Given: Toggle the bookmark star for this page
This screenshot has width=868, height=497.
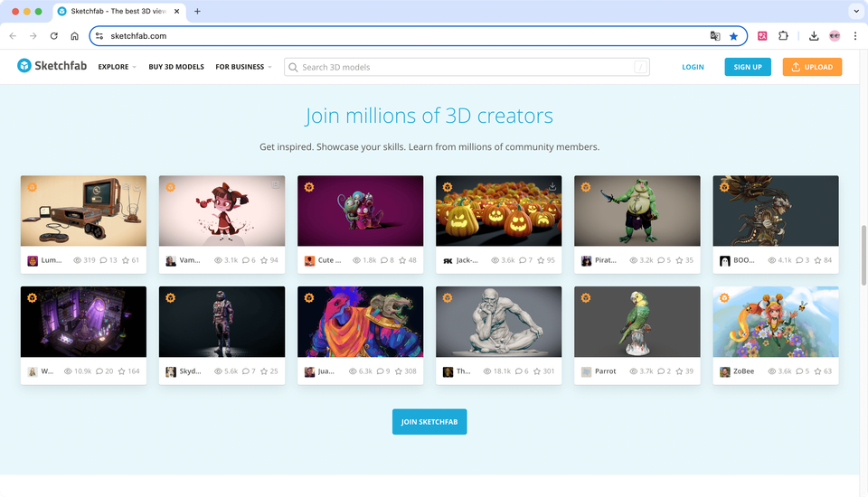Looking at the screenshot, I should click(734, 36).
